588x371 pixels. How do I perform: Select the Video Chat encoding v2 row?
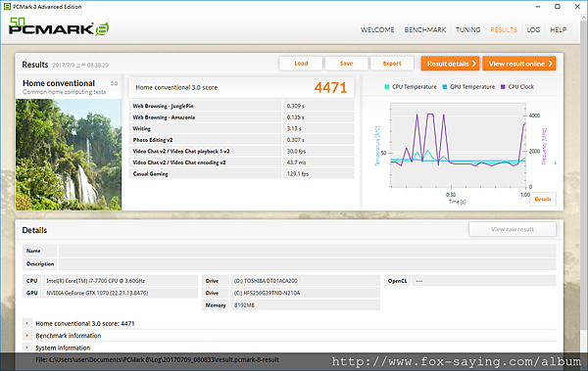tap(241, 162)
